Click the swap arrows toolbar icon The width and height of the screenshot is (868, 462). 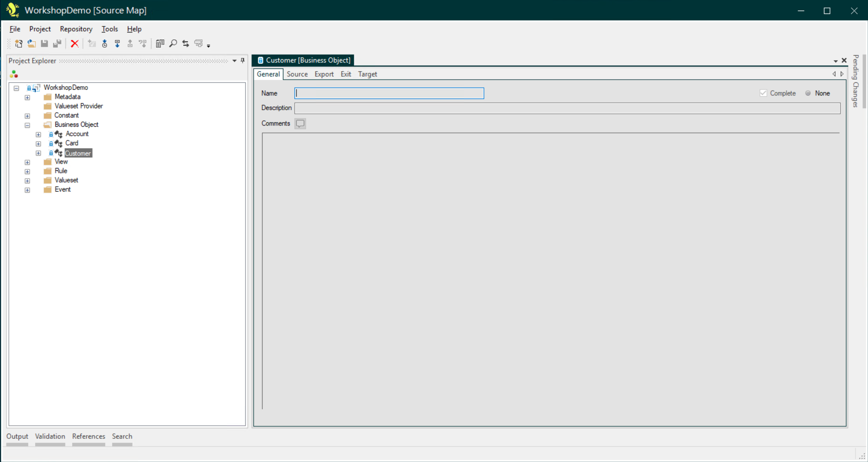pos(186,44)
